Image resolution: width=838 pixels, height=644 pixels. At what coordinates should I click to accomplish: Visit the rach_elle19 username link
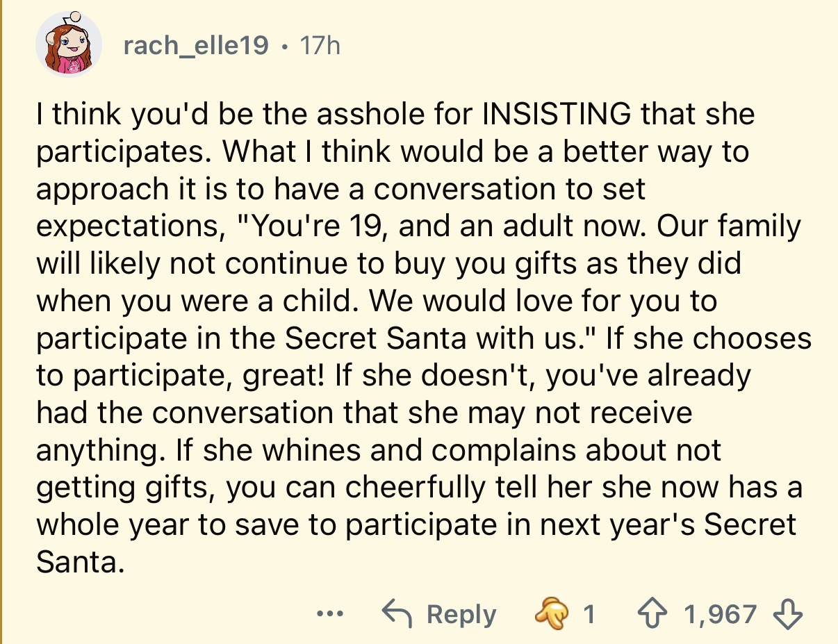click(195, 46)
